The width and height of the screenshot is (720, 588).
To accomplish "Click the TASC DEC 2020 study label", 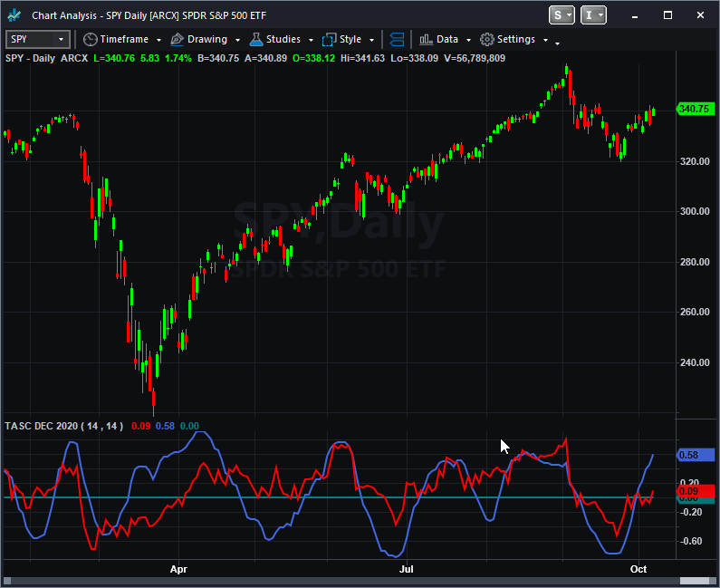I will point(63,427).
